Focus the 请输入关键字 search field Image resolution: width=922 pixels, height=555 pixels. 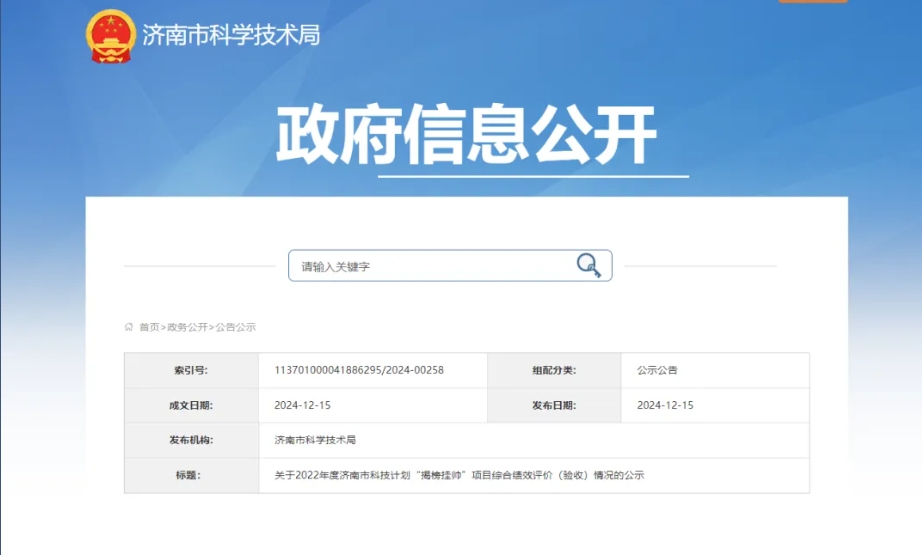click(x=430, y=266)
